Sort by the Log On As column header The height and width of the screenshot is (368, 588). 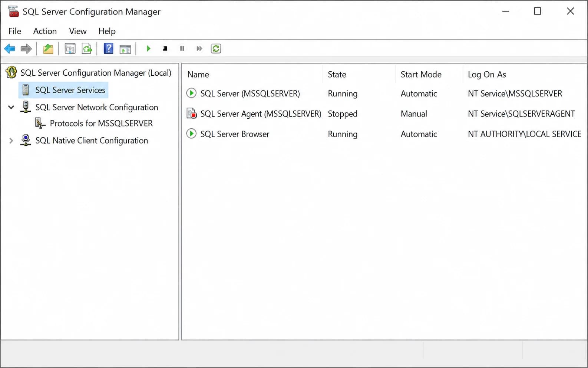525,75
